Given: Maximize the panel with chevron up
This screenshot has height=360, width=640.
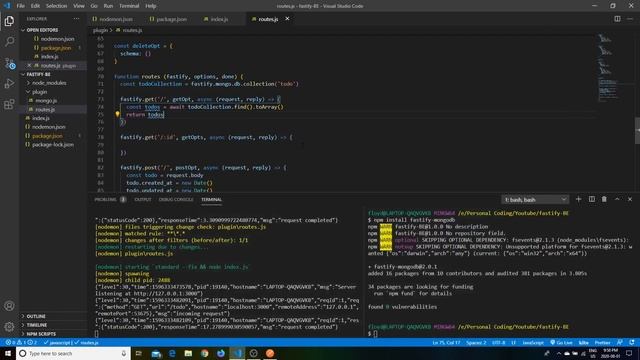Looking at the screenshot, I should (x=617, y=199).
